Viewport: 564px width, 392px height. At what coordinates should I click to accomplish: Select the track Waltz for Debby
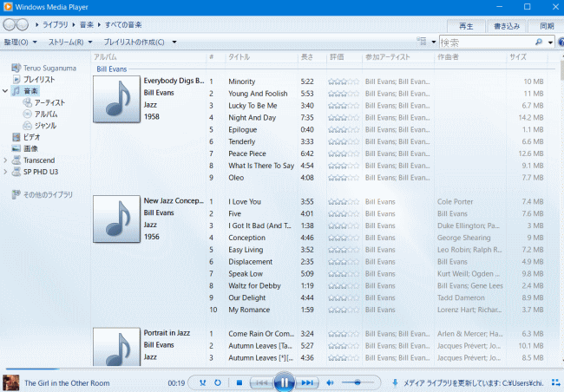point(254,285)
